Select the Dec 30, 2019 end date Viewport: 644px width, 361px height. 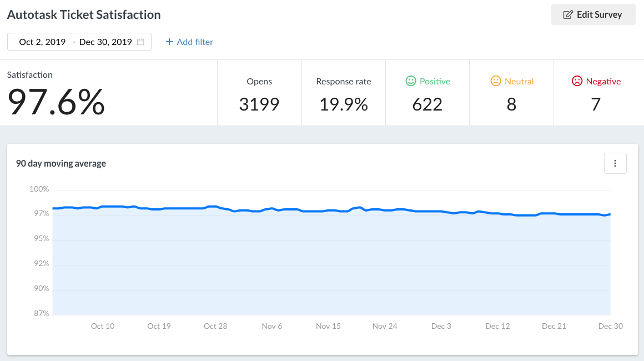[105, 42]
